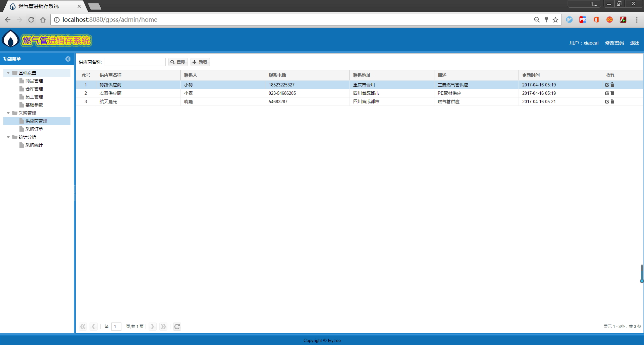Click the 新增 add button
644x345 pixels.
point(200,62)
